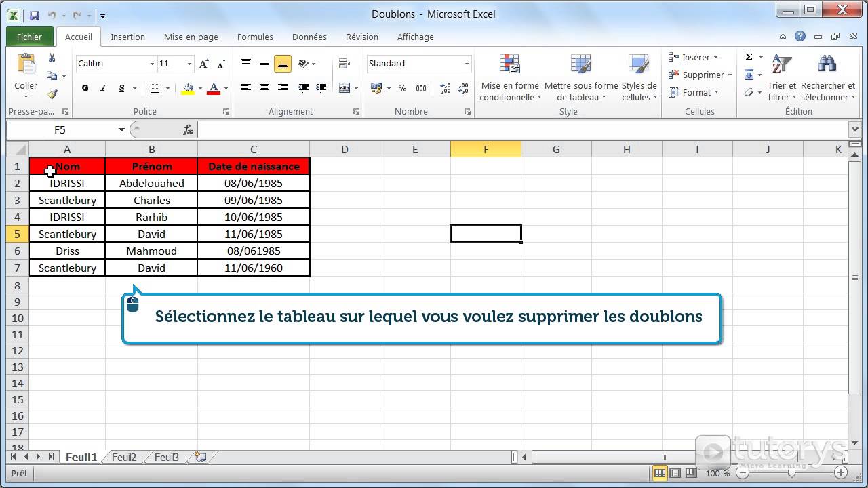Click the fill color bucket icon
The width and height of the screenshot is (868, 488).
point(188,88)
